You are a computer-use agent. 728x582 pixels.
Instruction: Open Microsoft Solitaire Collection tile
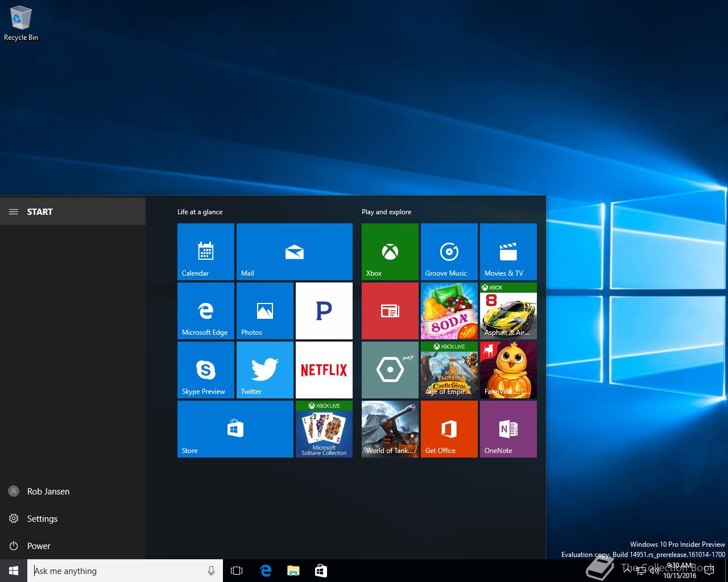pyautogui.click(x=324, y=429)
